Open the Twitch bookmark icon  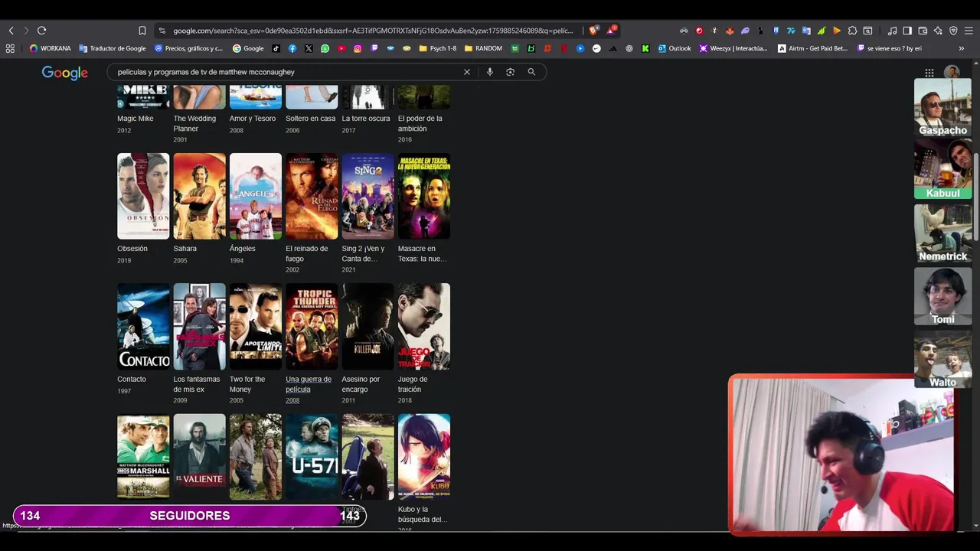click(x=374, y=48)
